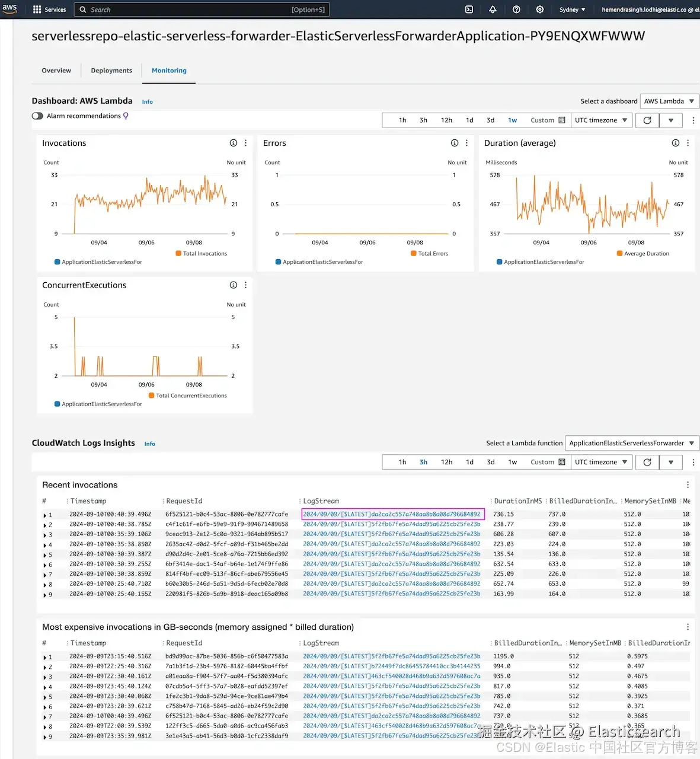Open the Logs Insights UTC timezone dropdown

point(601,463)
